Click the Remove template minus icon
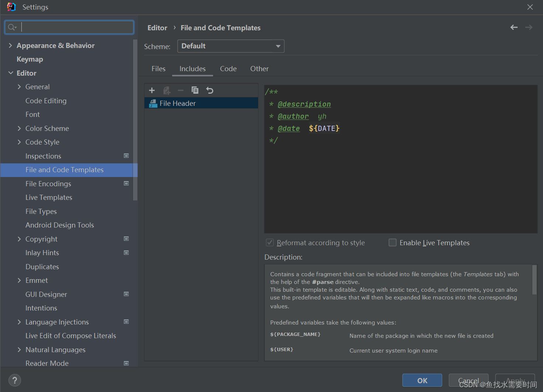 181,90
